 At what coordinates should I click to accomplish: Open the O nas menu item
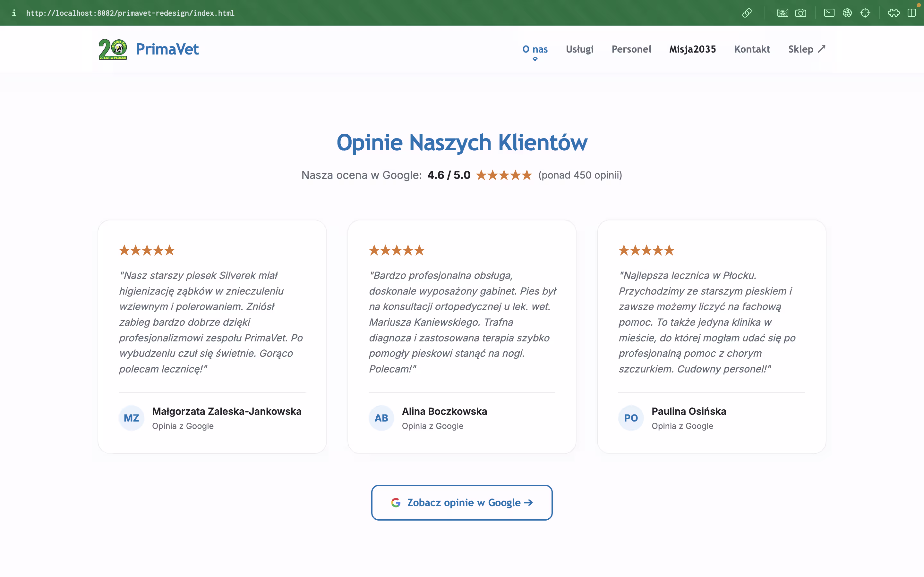[x=535, y=49]
